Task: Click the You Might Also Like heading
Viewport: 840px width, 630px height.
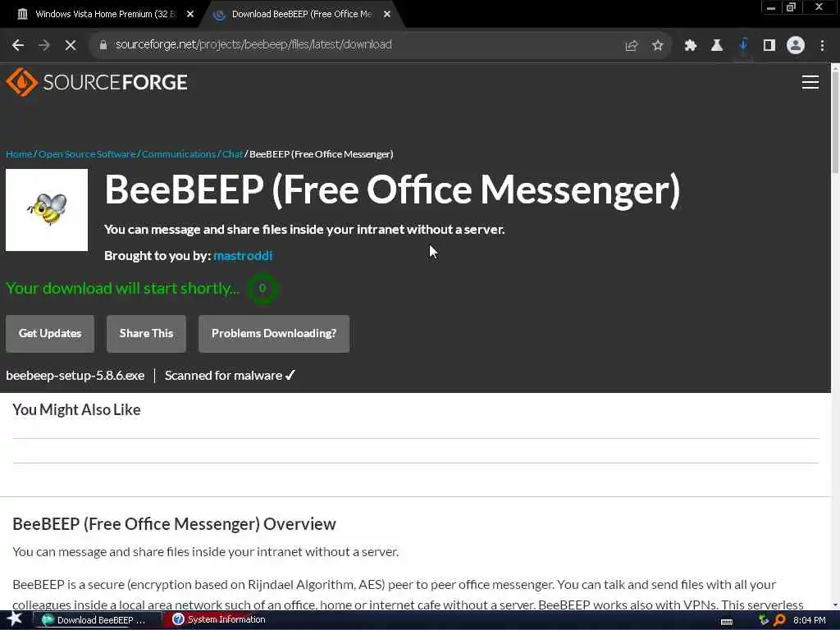Action: pos(76,410)
